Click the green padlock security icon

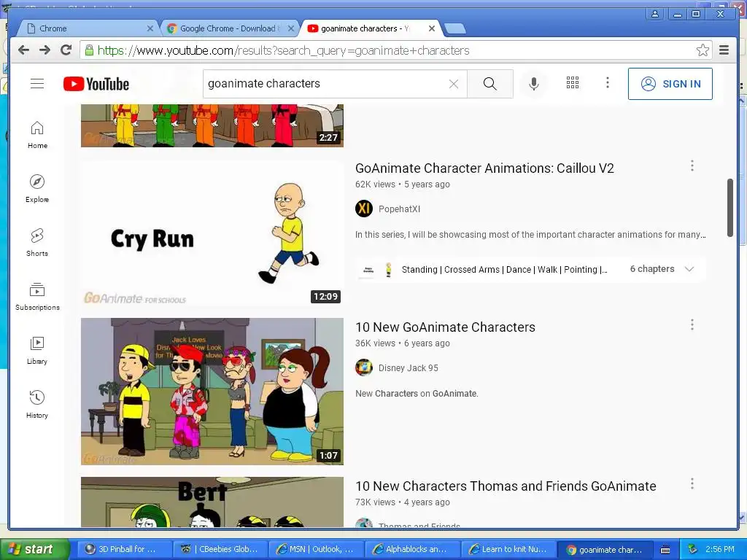[89, 50]
